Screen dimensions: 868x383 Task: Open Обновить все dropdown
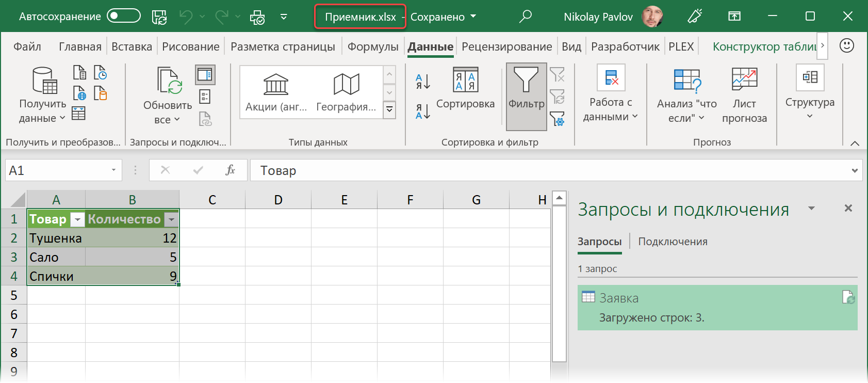[168, 113]
